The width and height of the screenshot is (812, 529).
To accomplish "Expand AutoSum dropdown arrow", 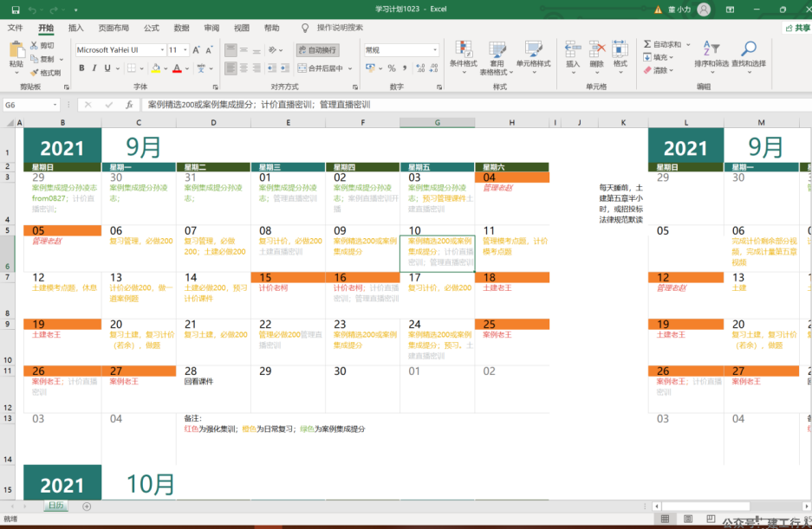I will coord(688,45).
